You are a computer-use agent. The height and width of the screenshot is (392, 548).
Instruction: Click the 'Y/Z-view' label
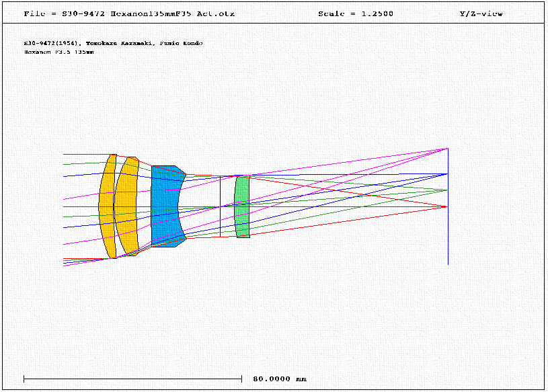pos(481,14)
